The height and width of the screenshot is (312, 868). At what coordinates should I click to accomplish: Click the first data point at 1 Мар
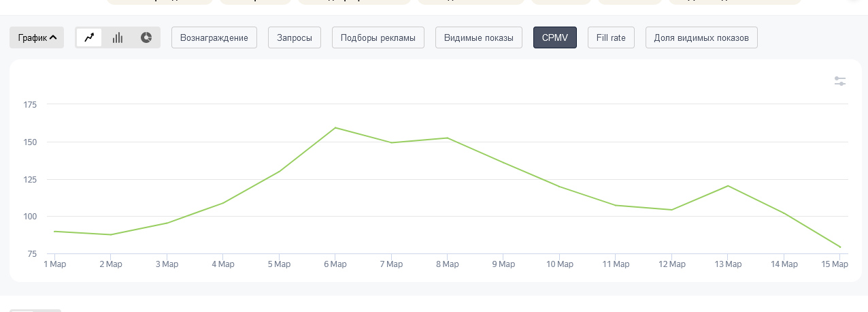(54, 232)
